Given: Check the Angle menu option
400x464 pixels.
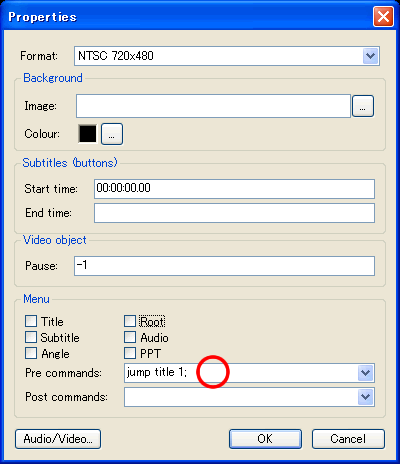Looking at the screenshot, I should coord(31,353).
